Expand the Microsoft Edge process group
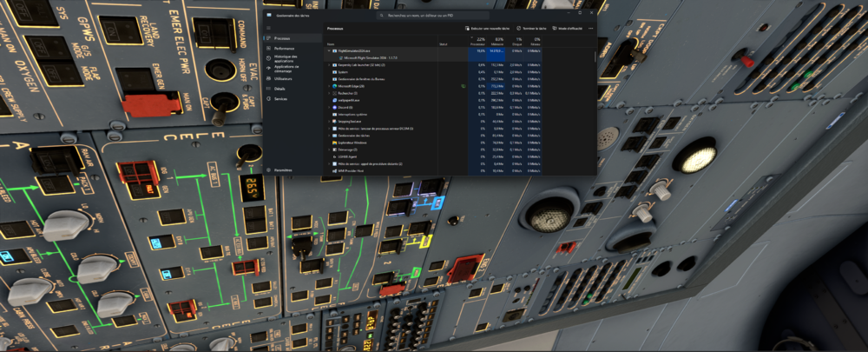 tap(329, 86)
